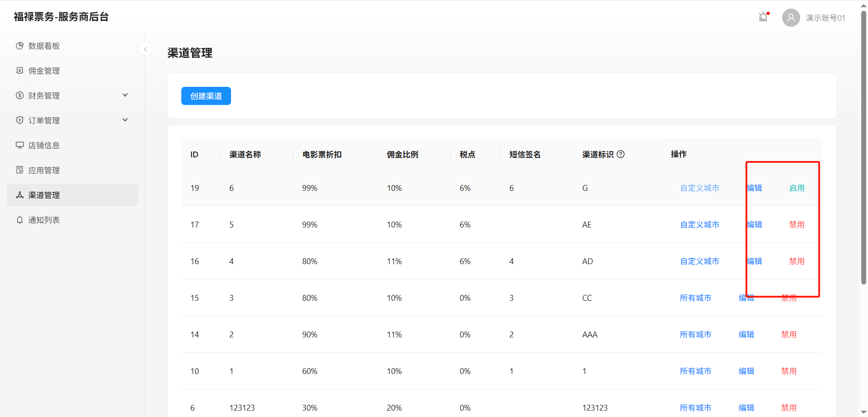This screenshot has width=868, height=417.
Task: Disable channel ID 14 via 禁用
Action: point(789,335)
